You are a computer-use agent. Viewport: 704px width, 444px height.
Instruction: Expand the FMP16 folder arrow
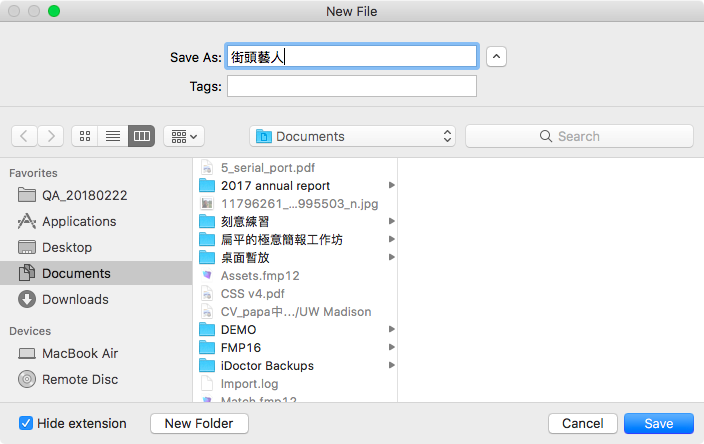click(x=392, y=347)
